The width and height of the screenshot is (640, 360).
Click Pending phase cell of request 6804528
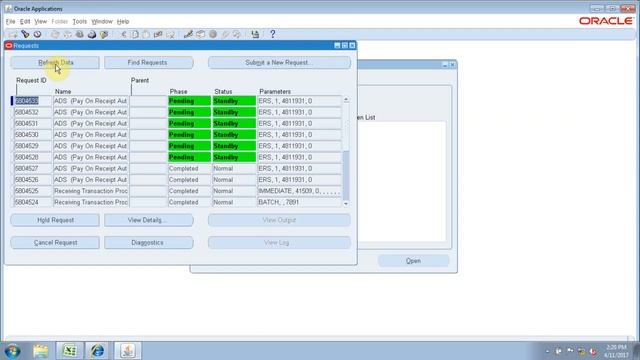(x=189, y=157)
